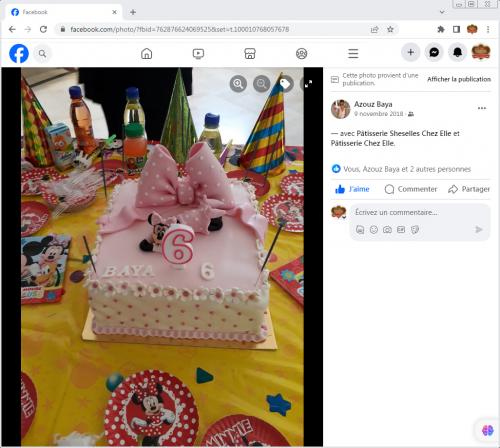Share this page icon in address bar
Screen dimensions: 500x448
(x=375, y=29)
